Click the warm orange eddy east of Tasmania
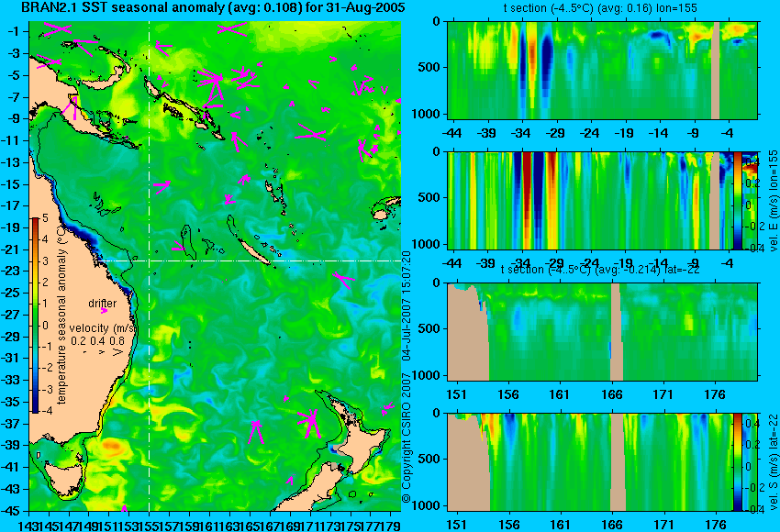The image size is (780, 532). [x=111, y=445]
